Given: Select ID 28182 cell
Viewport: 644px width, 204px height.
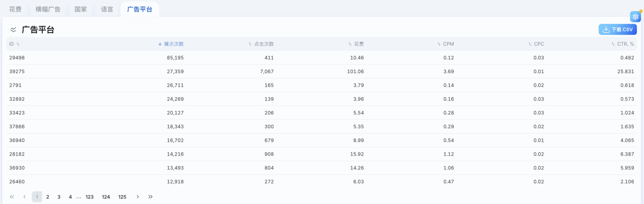Looking at the screenshot, I should point(17,154).
